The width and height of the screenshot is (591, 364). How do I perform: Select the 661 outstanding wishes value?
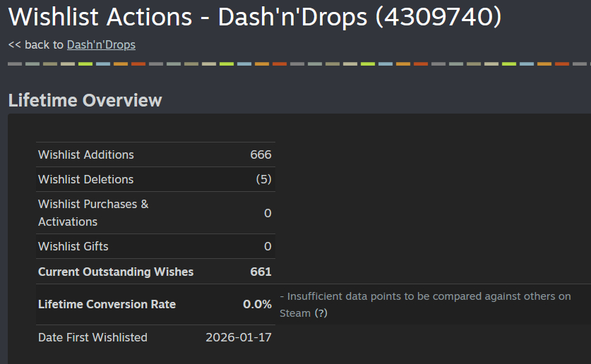[261, 272]
